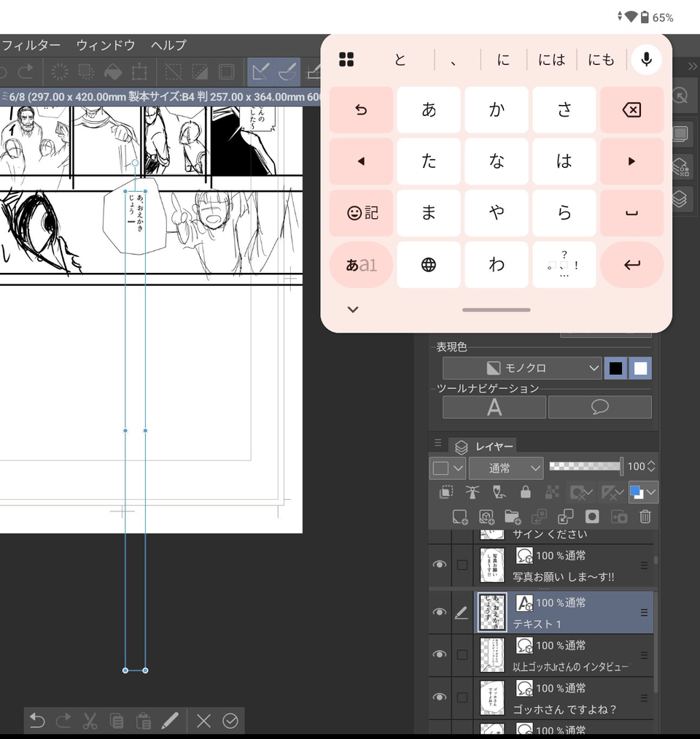Image resolution: width=700 pixels, height=739 pixels.
Task: Confirm text edit with checkmark icon
Action: (x=230, y=721)
